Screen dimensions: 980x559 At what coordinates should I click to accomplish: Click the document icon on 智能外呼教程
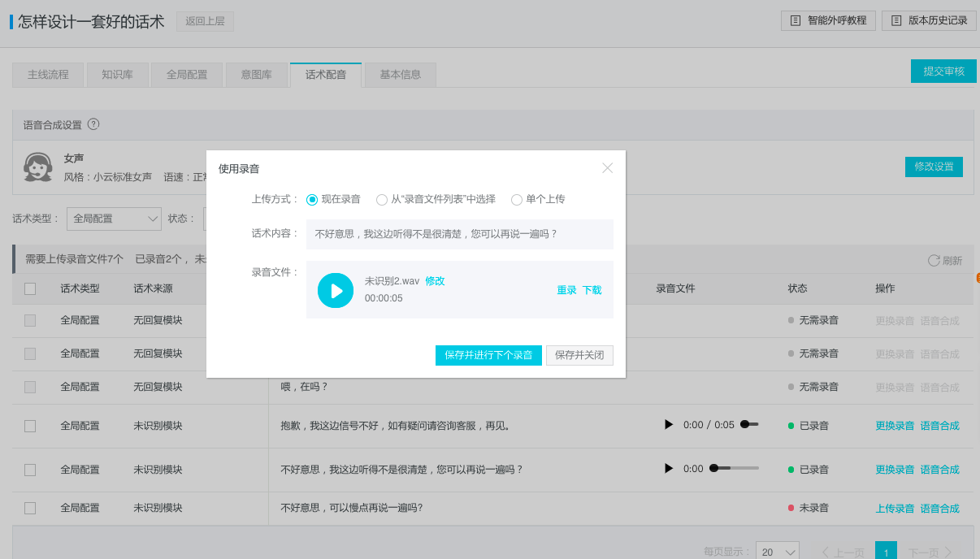click(x=796, y=20)
